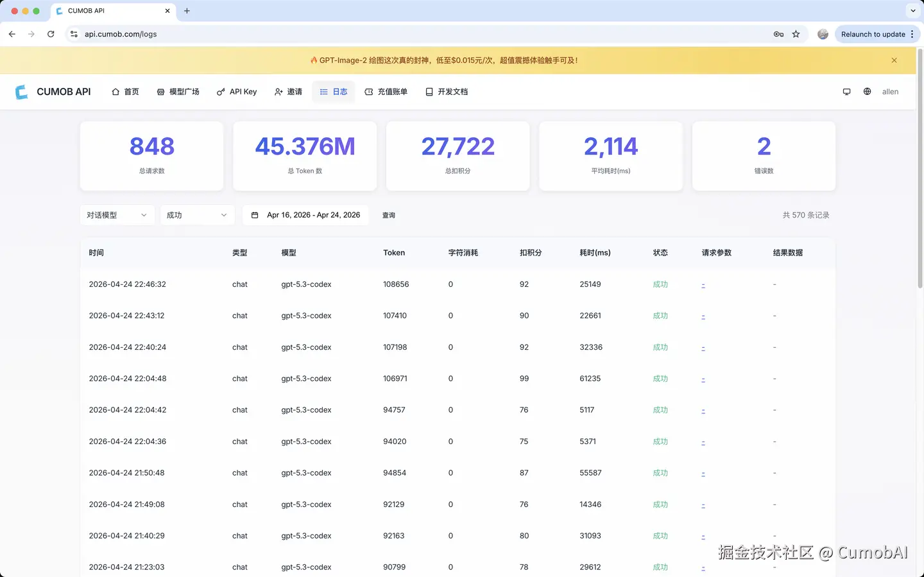This screenshot has height=577, width=924.
Task: Open the 邀请 invite page
Action: (288, 92)
